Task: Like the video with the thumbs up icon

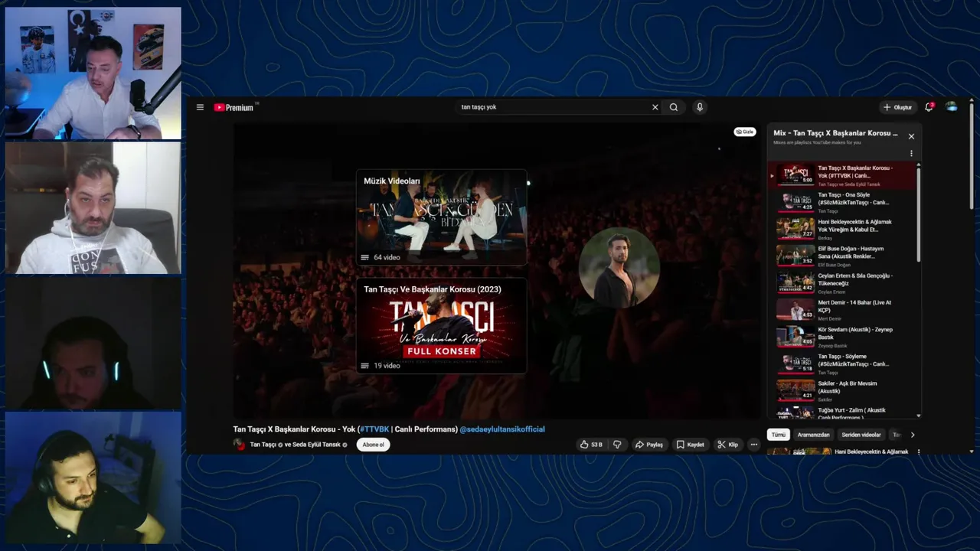Action: (x=584, y=445)
